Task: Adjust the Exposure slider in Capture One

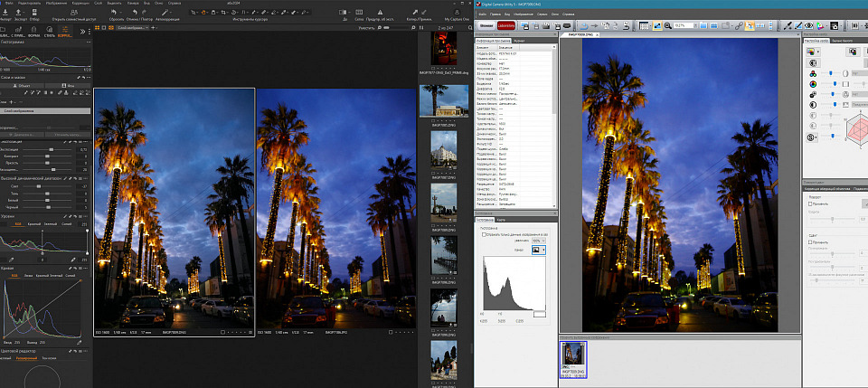Action: [x=51, y=149]
